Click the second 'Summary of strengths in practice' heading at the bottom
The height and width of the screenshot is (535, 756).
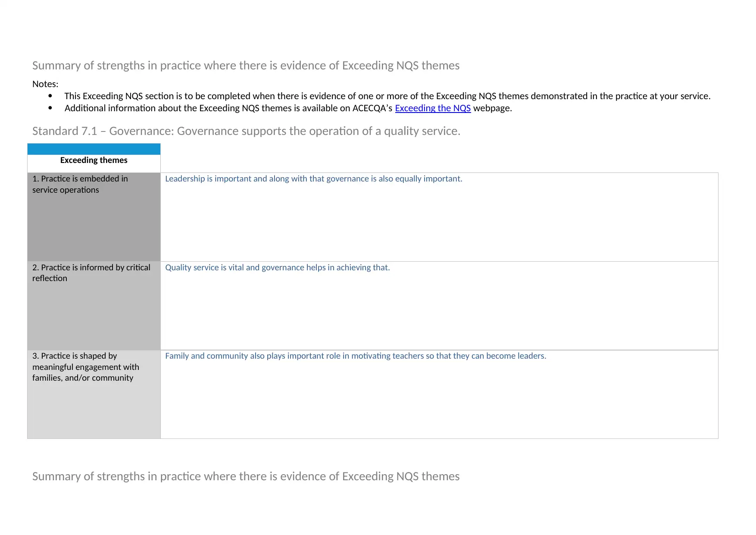click(246, 476)
